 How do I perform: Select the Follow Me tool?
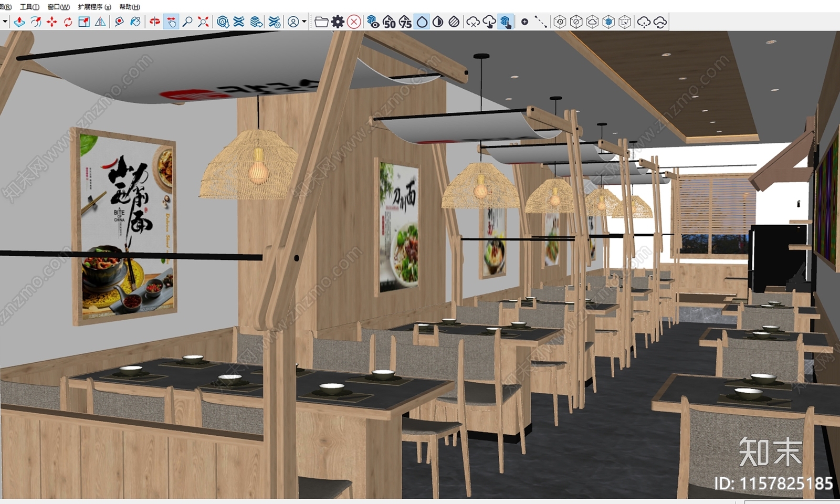(x=36, y=22)
